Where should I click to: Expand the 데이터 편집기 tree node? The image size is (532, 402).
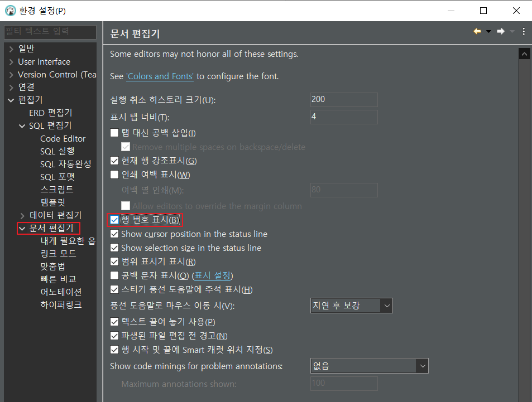(22, 216)
